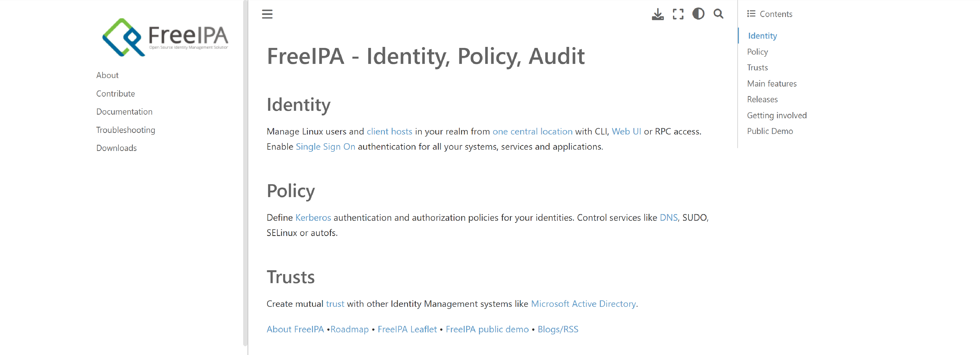Open the Kerberos link
Screen dimensions: 980x355
tap(313, 218)
